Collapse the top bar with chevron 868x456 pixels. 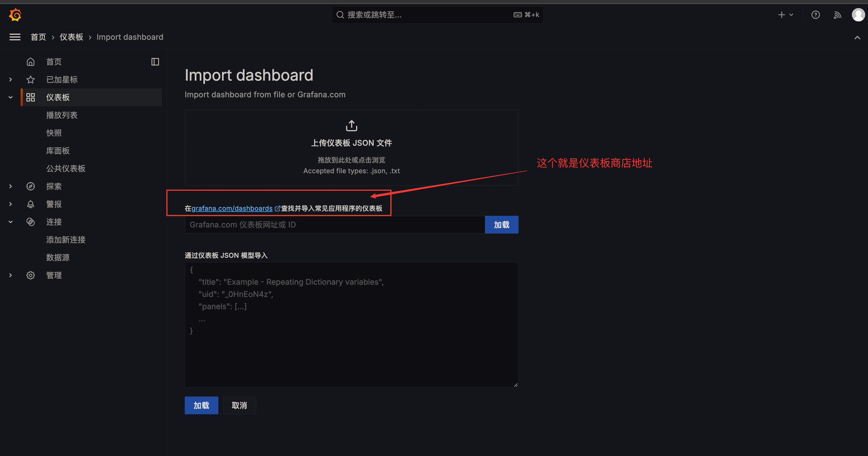click(857, 37)
